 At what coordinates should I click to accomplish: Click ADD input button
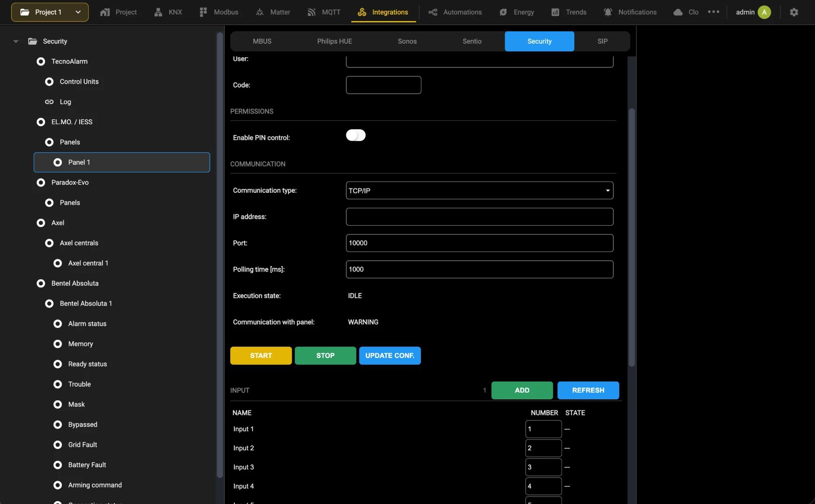(x=522, y=390)
